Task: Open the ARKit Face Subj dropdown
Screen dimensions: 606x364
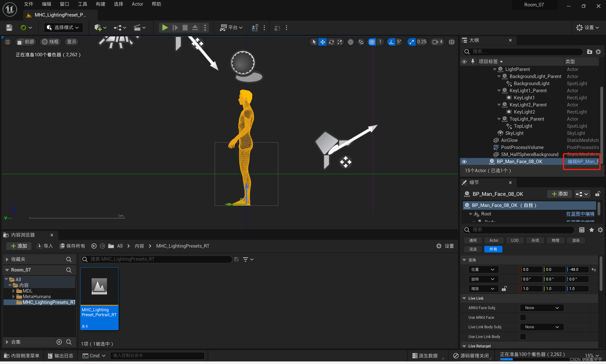Action: point(541,307)
